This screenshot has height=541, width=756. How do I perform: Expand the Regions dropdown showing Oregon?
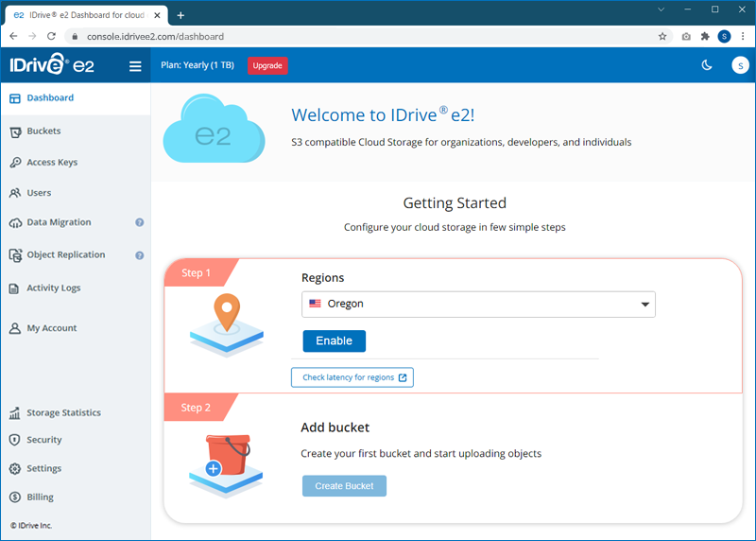(478, 305)
